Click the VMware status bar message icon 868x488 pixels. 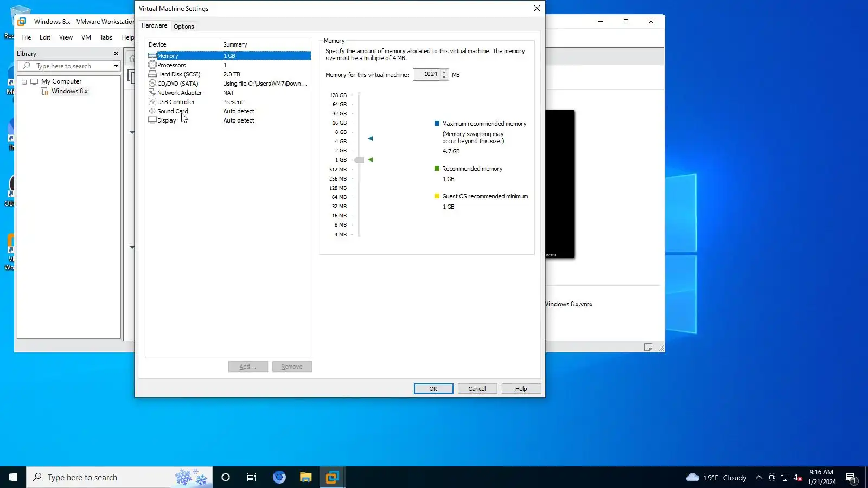[x=648, y=347]
